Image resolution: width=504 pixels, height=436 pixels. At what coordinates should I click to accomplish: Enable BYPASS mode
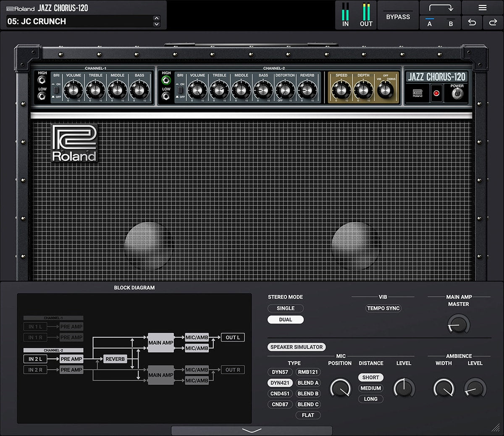click(398, 16)
